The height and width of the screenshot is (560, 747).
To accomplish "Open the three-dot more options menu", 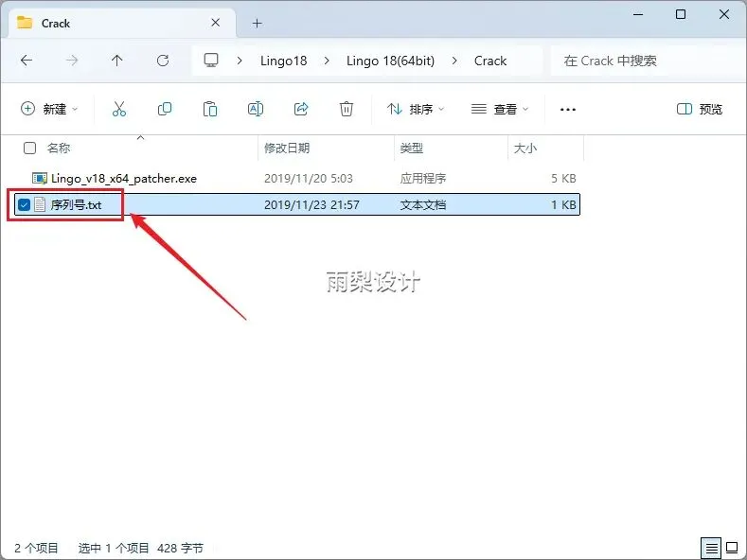I will point(568,110).
